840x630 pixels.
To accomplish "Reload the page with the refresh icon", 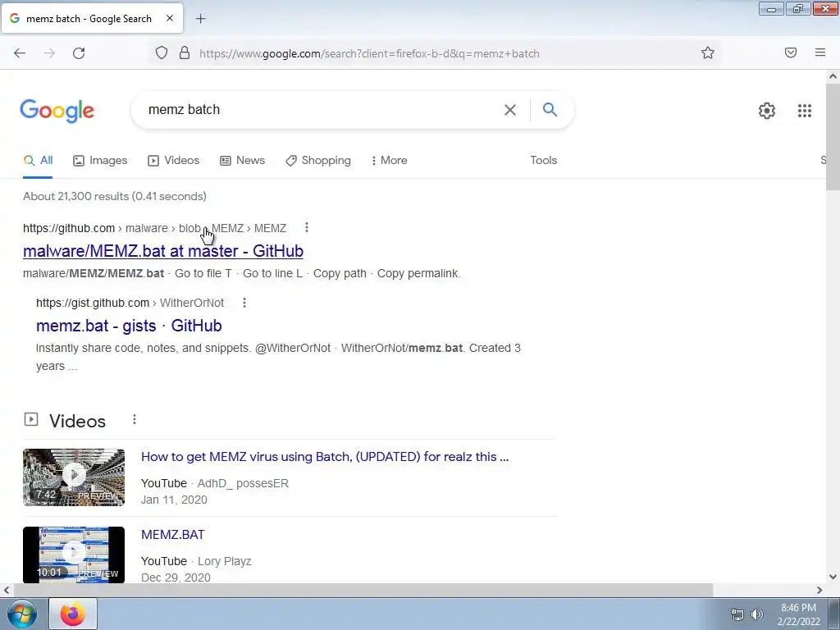I will 79,53.
